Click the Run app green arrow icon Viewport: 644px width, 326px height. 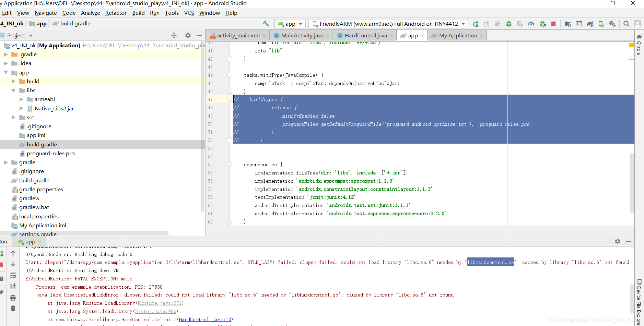476,24
